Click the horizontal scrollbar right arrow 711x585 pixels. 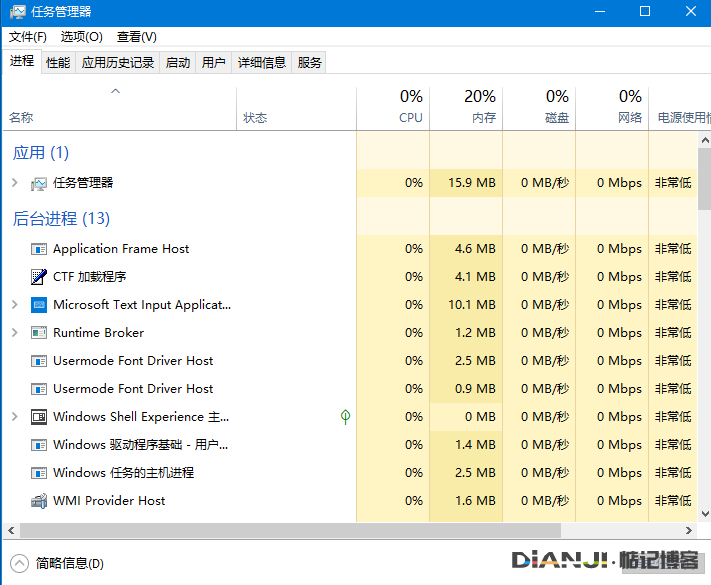[x=689, y=530]
